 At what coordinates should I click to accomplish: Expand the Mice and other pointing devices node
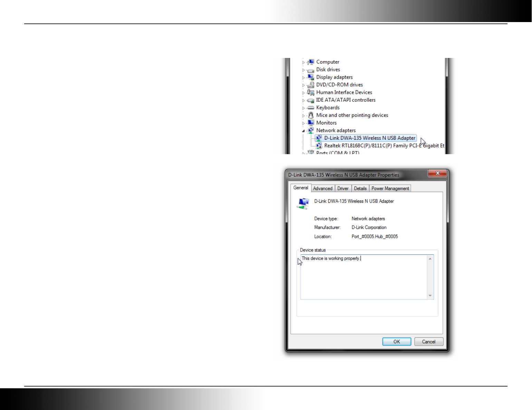(303, 116)
